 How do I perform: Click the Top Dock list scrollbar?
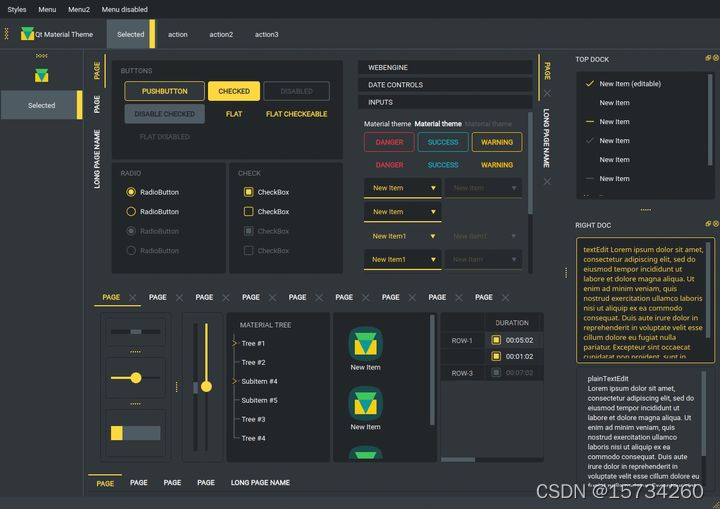click(710, 119)
